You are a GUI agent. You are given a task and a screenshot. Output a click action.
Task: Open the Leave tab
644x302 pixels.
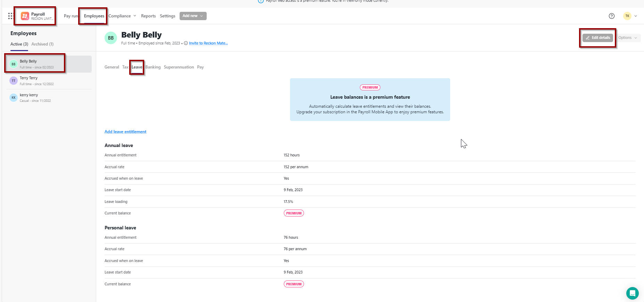[x=137, y=67]
